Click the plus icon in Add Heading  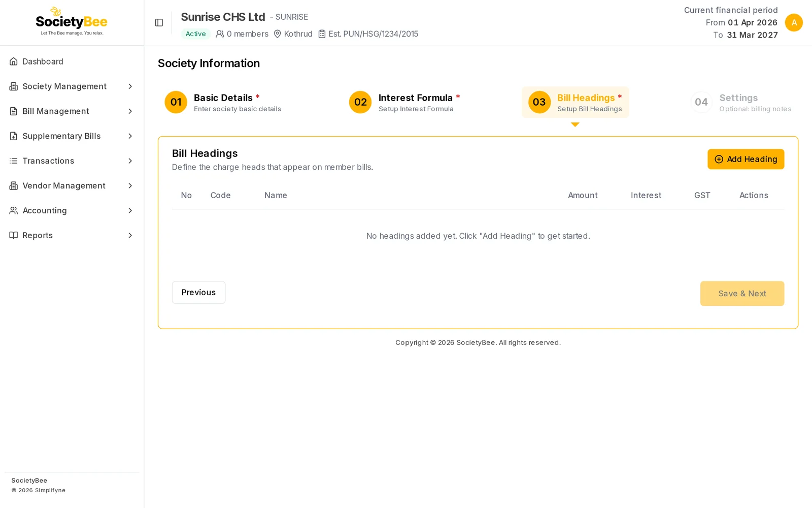tap(719, 159)
